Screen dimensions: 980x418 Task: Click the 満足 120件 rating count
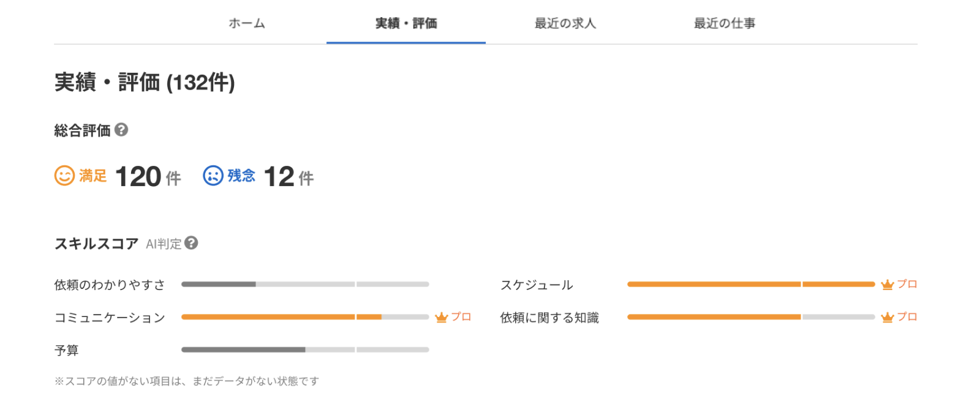click(x=148, y=177)
